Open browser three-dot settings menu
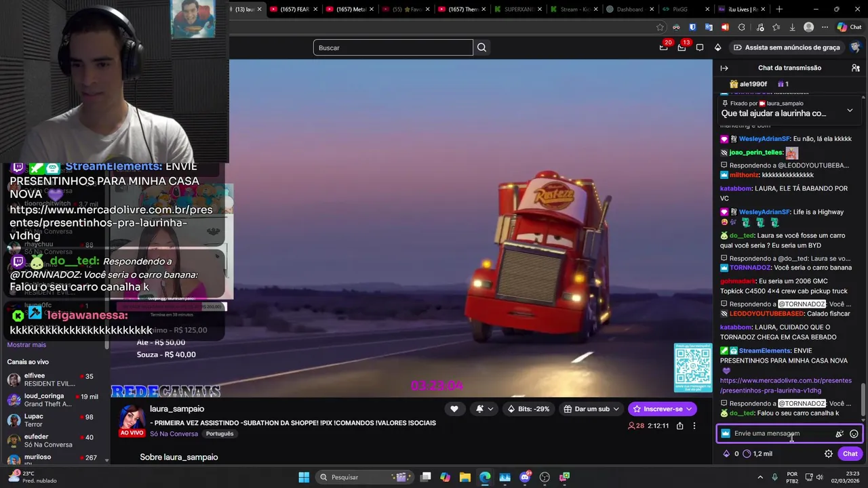The width and height of the screenshot is (868, 488). (825, 27)
